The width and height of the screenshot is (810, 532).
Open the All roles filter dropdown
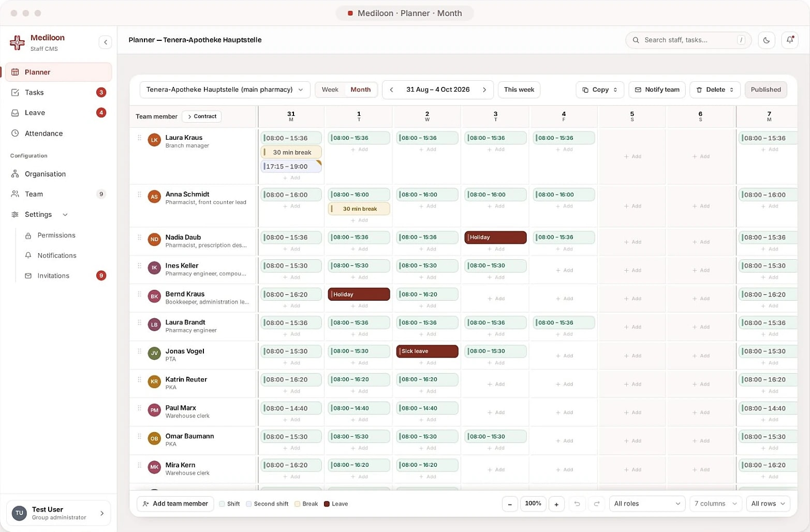click(647, 504)
